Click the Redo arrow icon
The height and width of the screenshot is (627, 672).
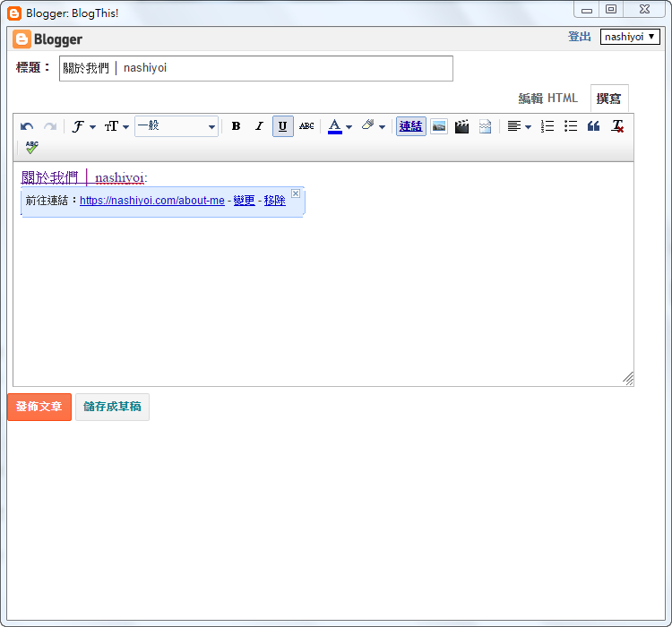[50, 126]
